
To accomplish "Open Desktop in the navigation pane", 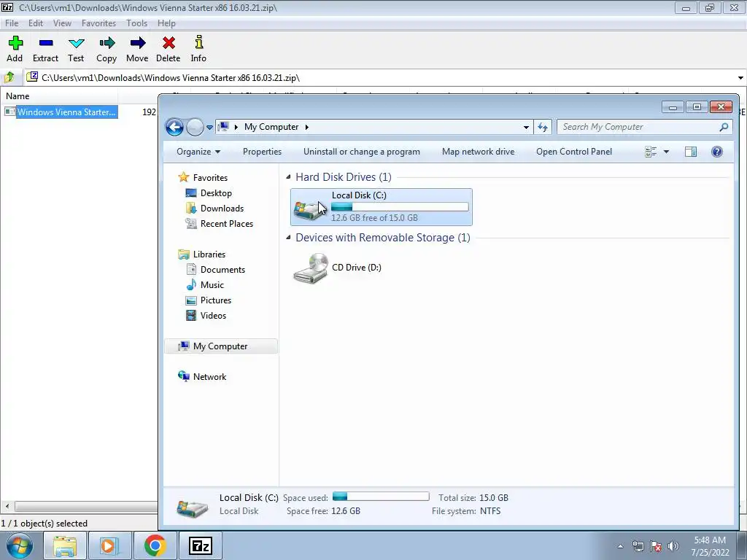I will 209,192.
